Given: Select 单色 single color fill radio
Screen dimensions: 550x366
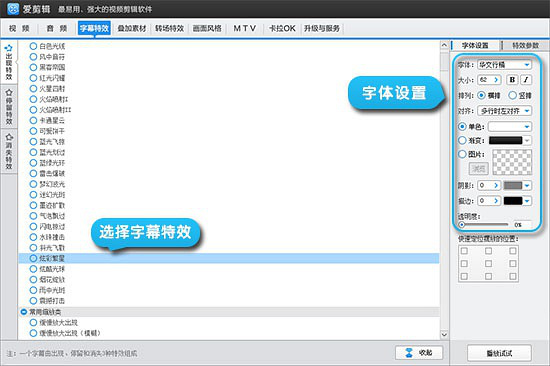Looking at the screenshot, I should pyautogui.click(x=462, y=126).
